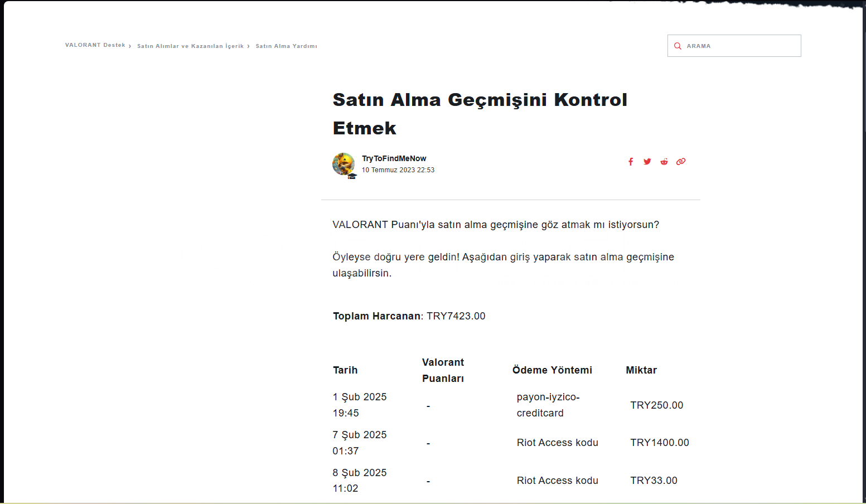Select the amount TRY250.00
This screenshot has height=504, width=866.
tap(657, 405)
